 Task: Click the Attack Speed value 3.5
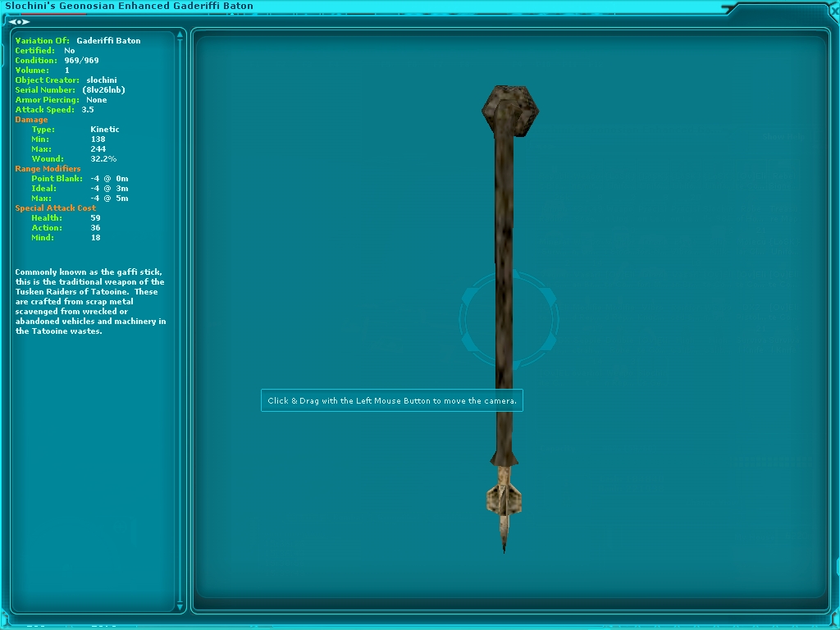click(x=88, y=110)
